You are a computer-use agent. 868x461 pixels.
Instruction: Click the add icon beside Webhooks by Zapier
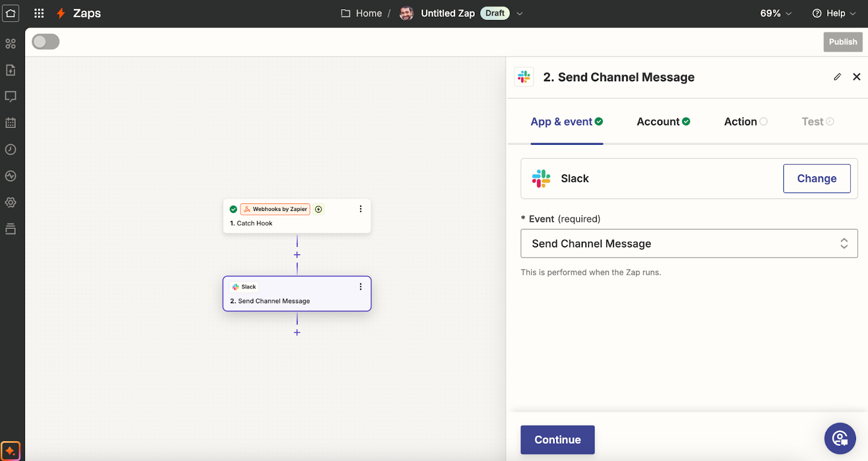point(319,209)
